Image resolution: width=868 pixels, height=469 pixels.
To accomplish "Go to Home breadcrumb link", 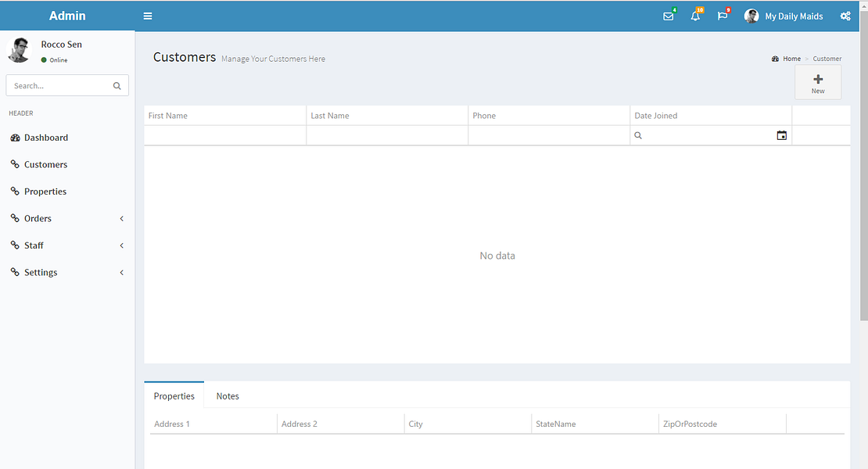I will click(791, 59).
